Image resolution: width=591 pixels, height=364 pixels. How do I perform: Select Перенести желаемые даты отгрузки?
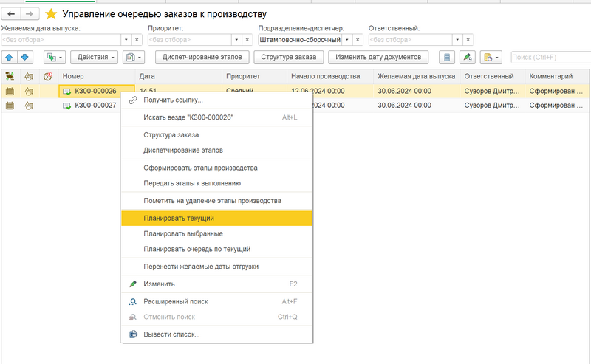(216, 267)
